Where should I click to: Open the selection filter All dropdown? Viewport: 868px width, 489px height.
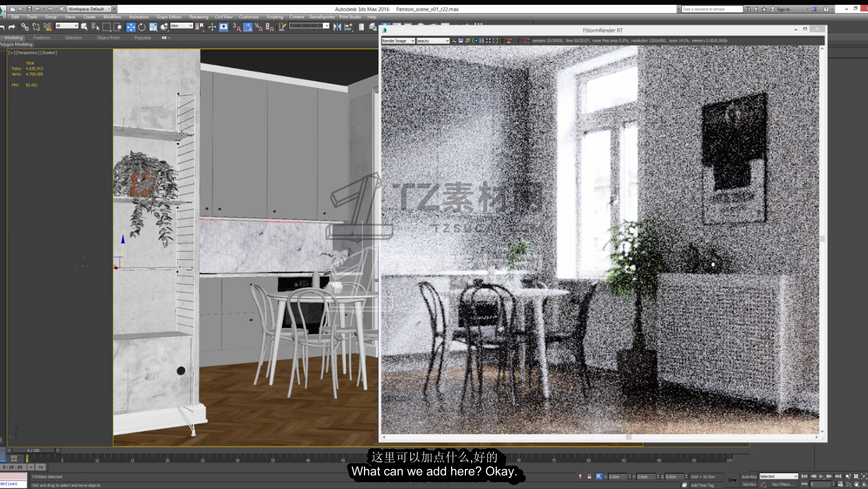(67, 26)
